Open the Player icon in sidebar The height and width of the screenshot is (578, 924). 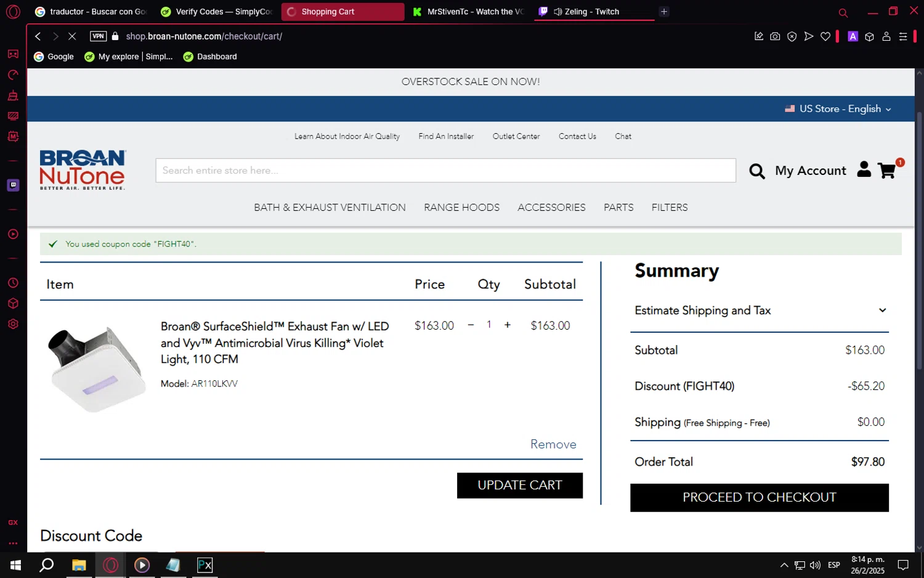(13, 234)
